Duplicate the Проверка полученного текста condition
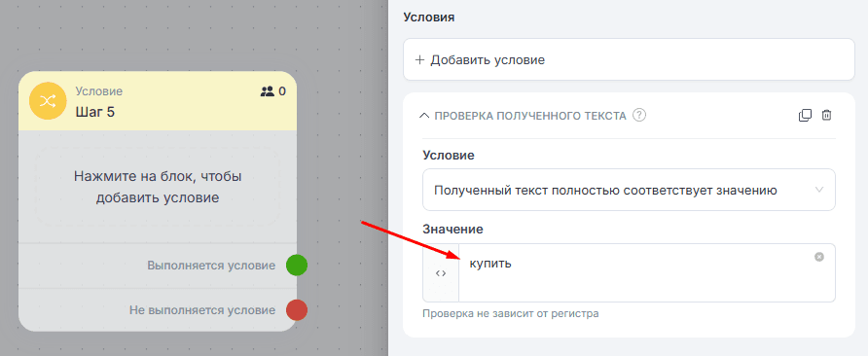Viewport: 868px width, 356px height. click(805, 115)
